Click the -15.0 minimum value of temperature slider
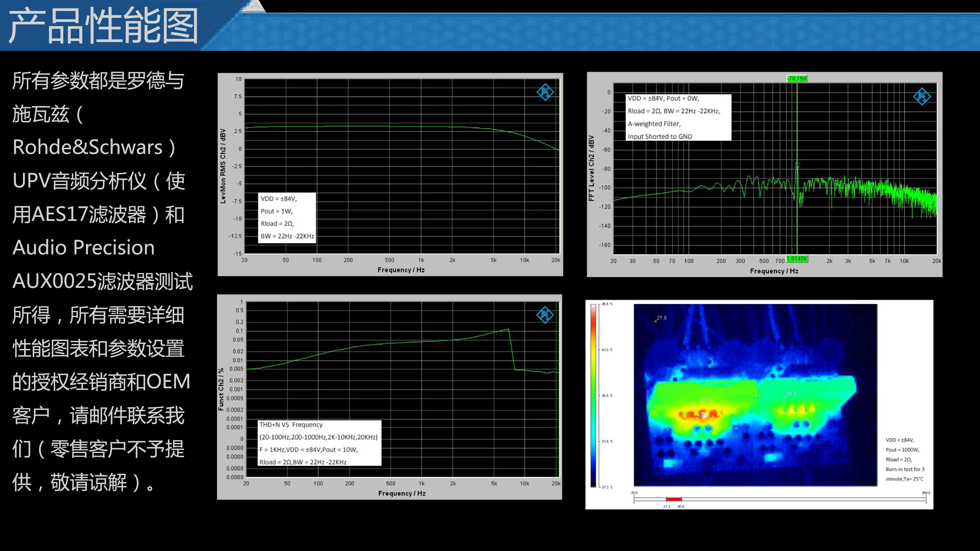 (x=634, y=493)
